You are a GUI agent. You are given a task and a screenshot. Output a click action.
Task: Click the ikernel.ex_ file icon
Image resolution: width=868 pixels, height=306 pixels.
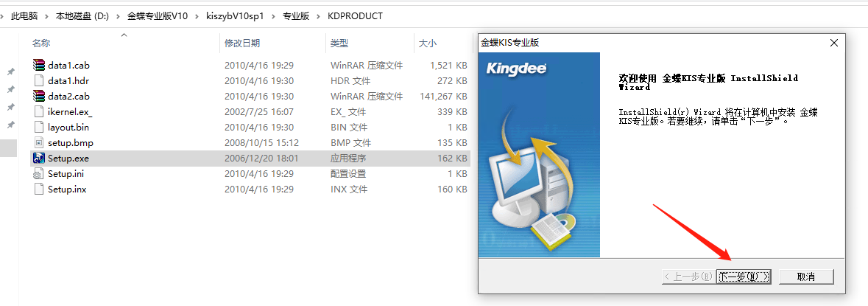tap(39, 111)
